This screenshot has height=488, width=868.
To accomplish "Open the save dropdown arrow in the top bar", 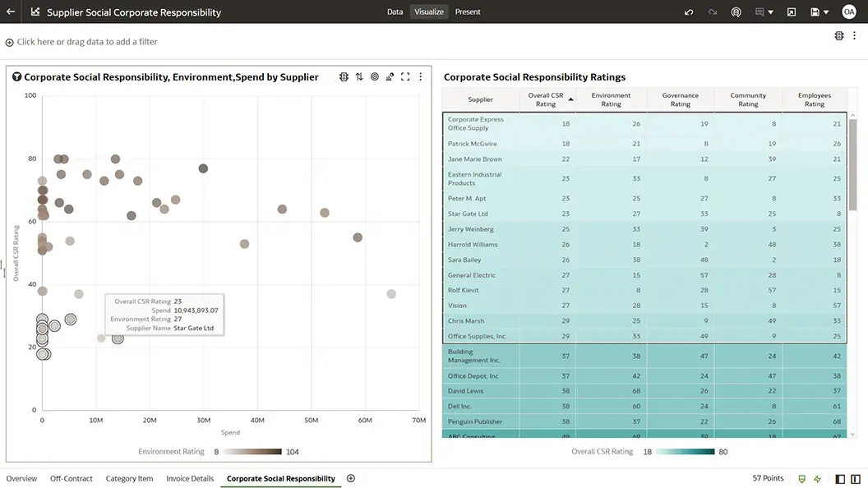I will (825, 12).
